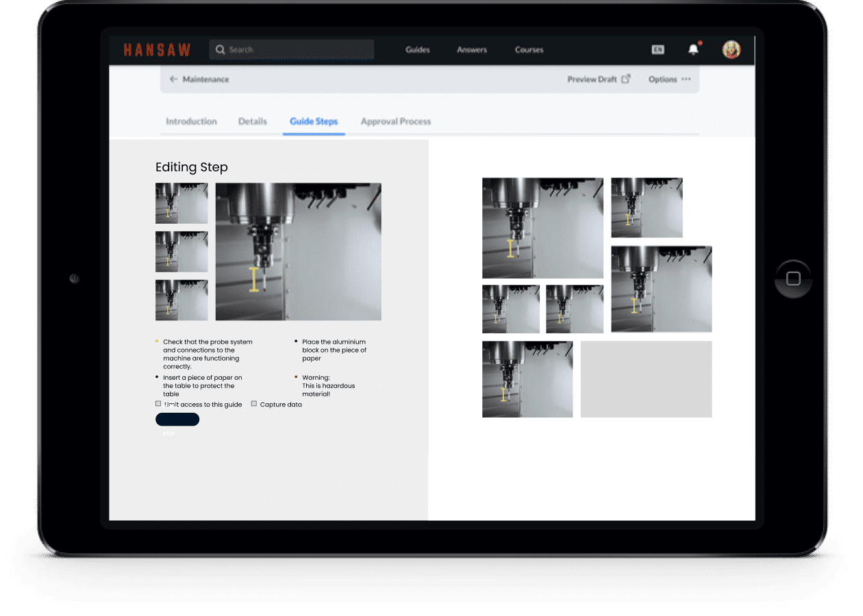Click the search magnifier icon
The width and height of the screenshot is (863, 616).
pos(220,50)
